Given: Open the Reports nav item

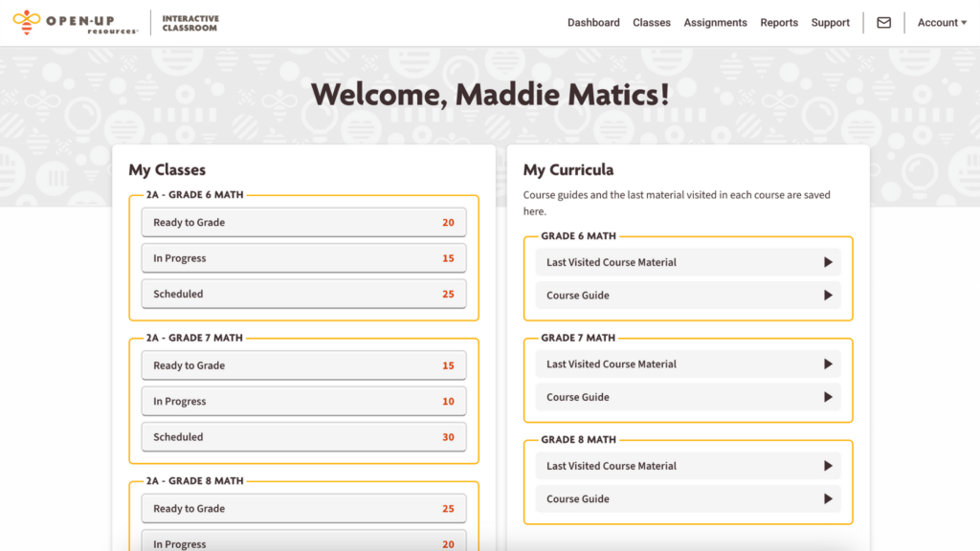Looking at the screenshot, I should (779, 23).
